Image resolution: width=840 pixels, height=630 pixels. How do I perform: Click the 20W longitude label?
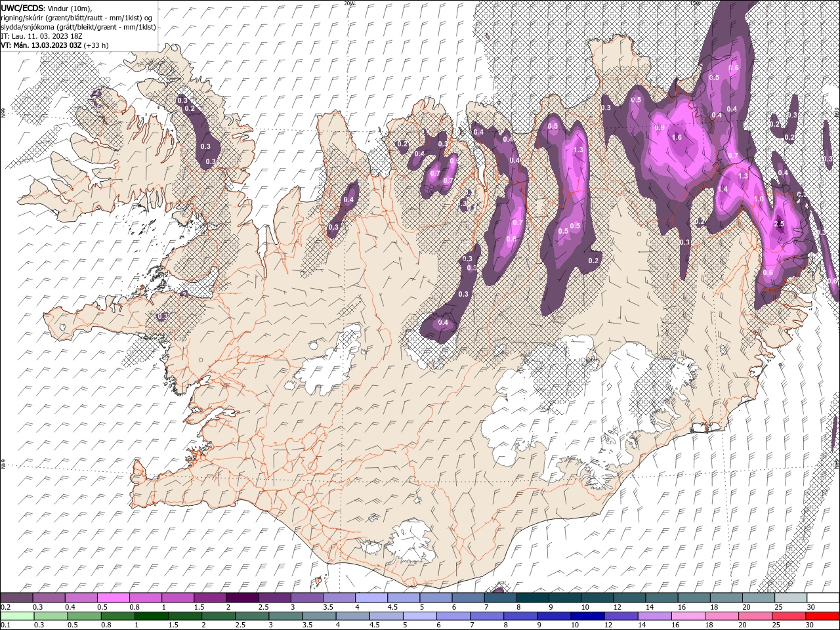[x=349, y=3]
